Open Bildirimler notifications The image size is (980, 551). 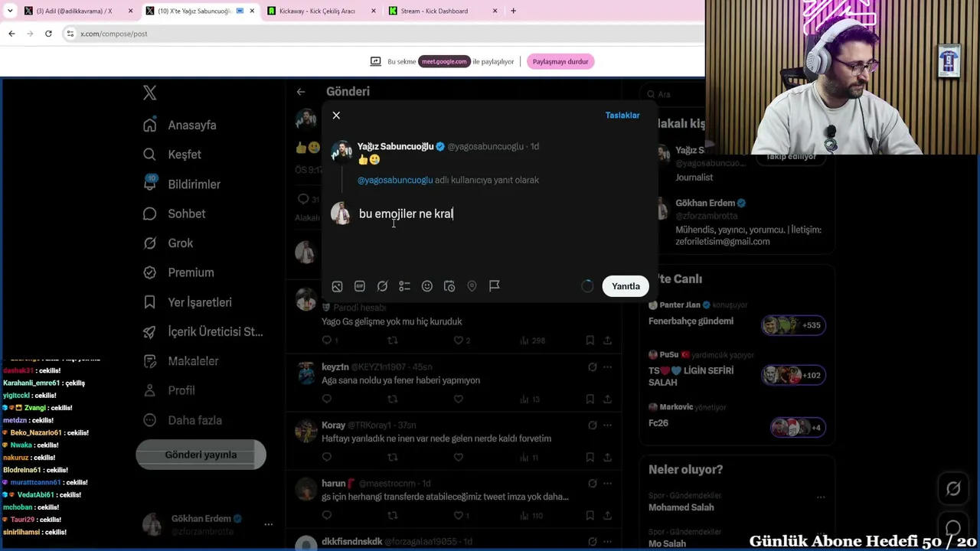182,184
